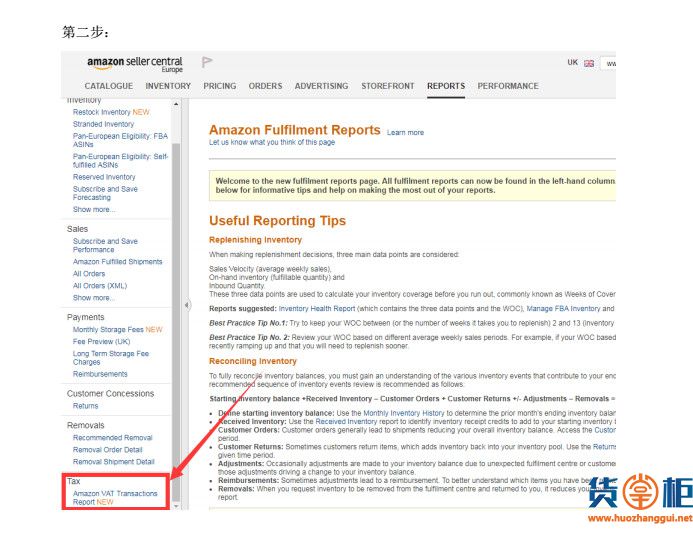Click the sidebar scrollbar up arrow
Image resolution: width=693 pixels, height=536 pixels.
click(x=176, y=104)
